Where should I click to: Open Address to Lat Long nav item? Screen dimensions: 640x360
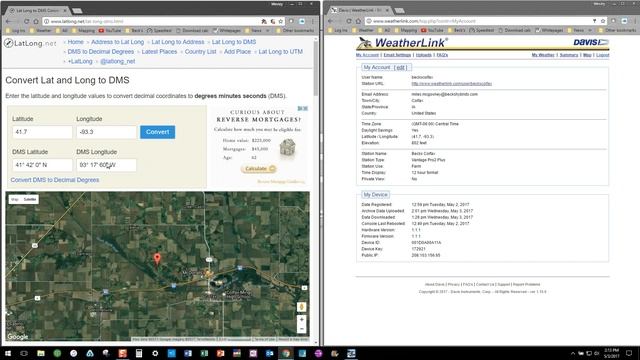click(x=118, y=42)
